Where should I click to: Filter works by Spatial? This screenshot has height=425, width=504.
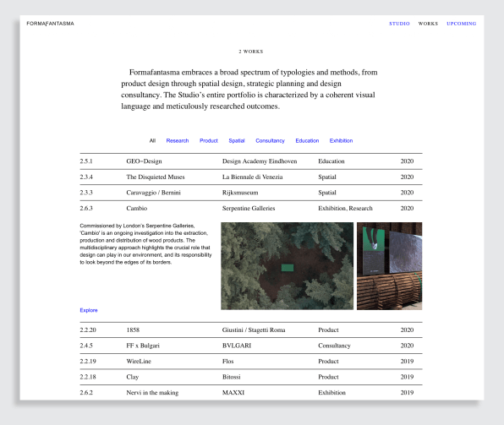point(237,141)
